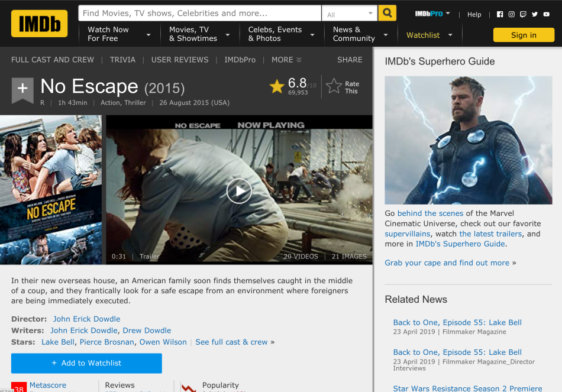This screenshot has width=562, height=392.
Task: Click the search magnifier button
Action: point(387,13)
